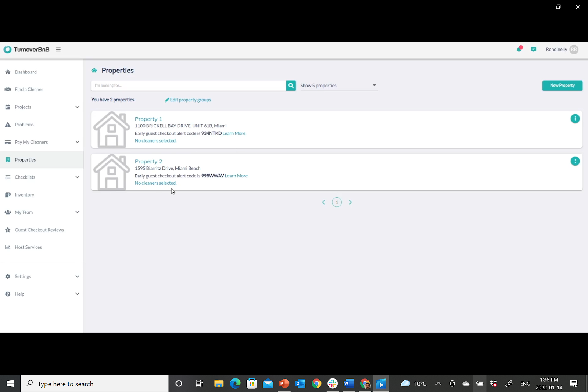The image size is (588, 392).
Task: Click the Projects calendar icon
Action: click(8, 107)
